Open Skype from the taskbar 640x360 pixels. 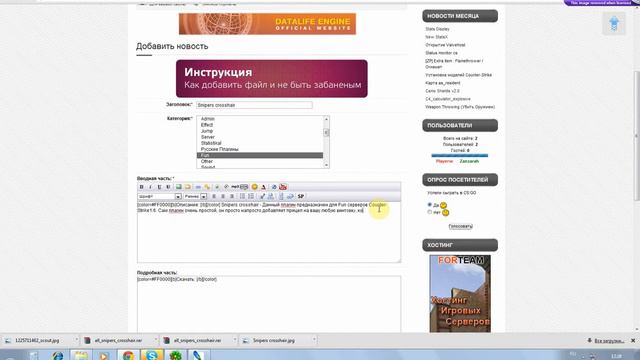point(152,355)
